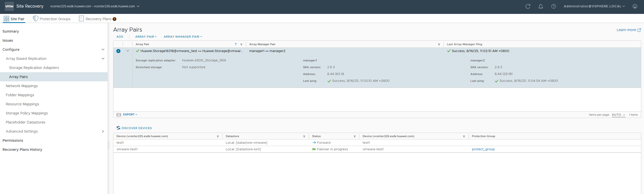Click the Forward status arrow icon

tap(314, 143)
